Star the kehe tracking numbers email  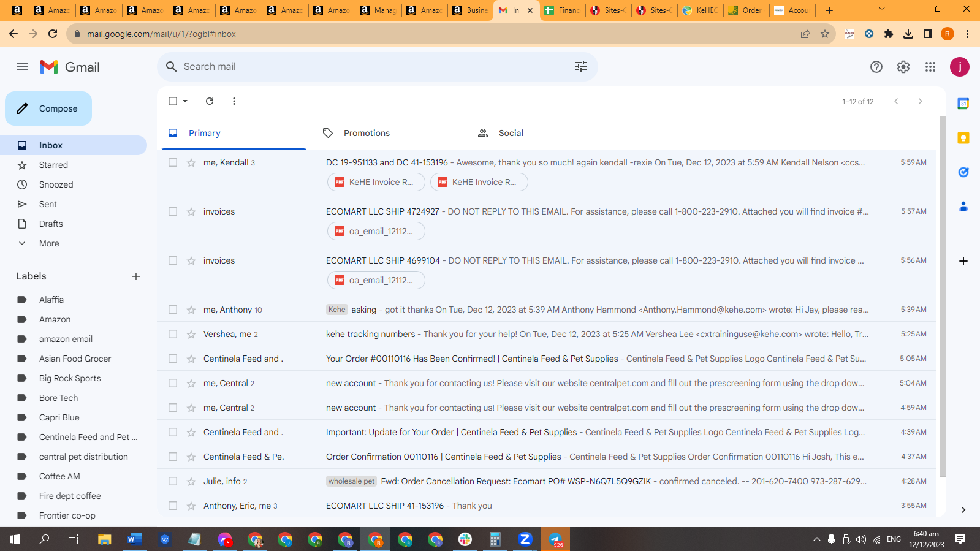pos(191,334)
